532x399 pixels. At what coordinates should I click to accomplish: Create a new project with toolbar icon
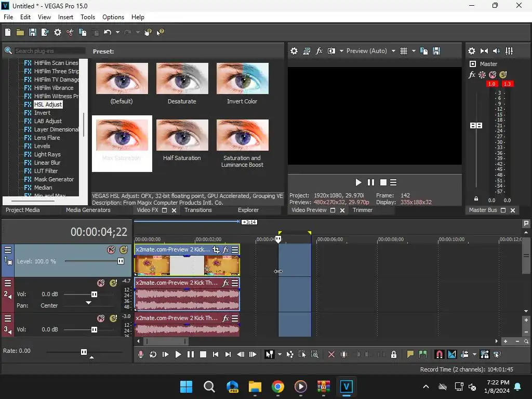click(x=8, y=32)
